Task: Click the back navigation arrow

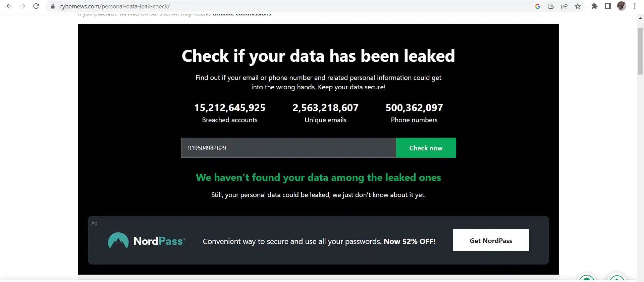Action: 9,6
